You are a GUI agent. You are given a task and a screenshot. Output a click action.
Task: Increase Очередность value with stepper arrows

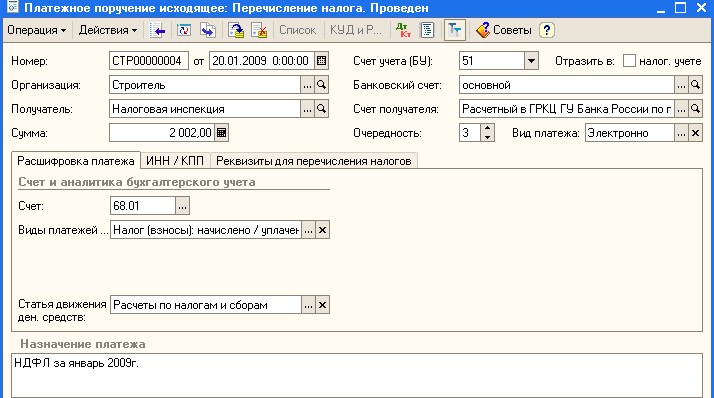pyautogui.click(x=487, y=128)
